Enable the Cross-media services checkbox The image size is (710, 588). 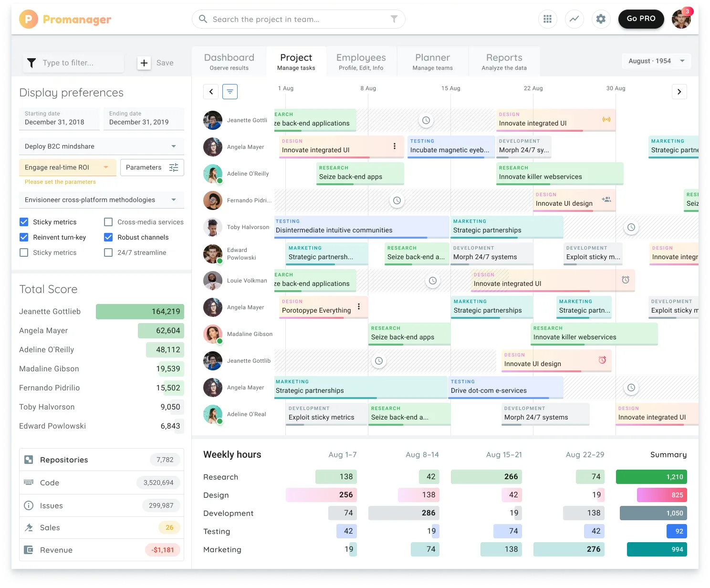108,221
